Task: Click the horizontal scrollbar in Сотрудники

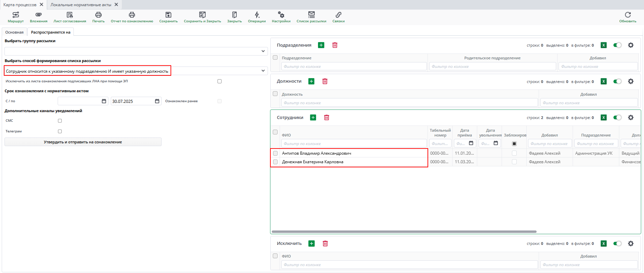Action: click(x=404, y=232)
